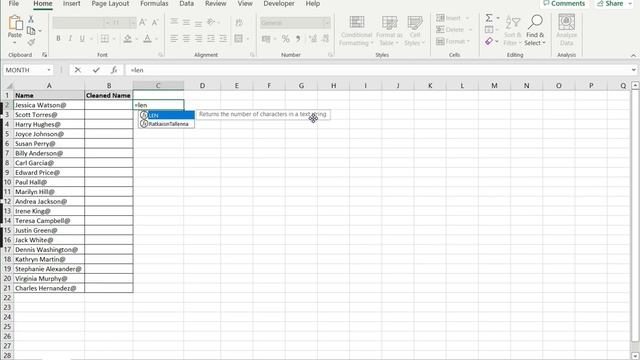640x360 pixels.
Task: Click the Accounting Number Format icon
Action: [266, 39]
